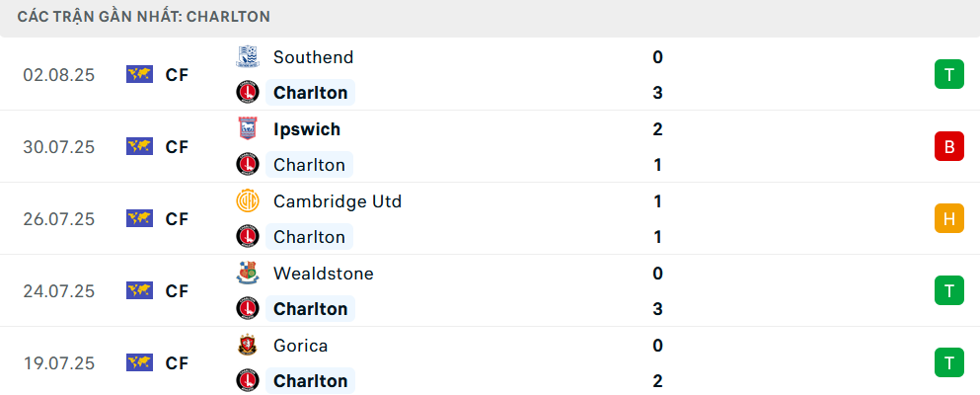The width and height of the screenshot is (980, 395).
Task: Click the CF competition label on 30.07.25
Action: (x=177, y=146)
